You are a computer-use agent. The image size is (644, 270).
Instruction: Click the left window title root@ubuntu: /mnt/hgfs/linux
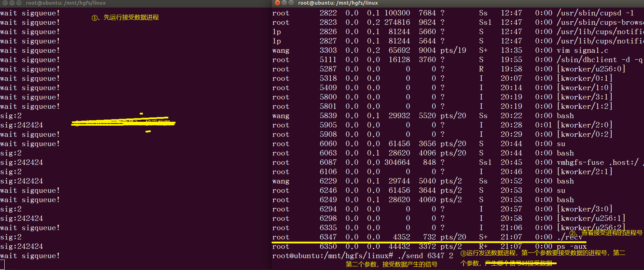[x=66, y=3]
